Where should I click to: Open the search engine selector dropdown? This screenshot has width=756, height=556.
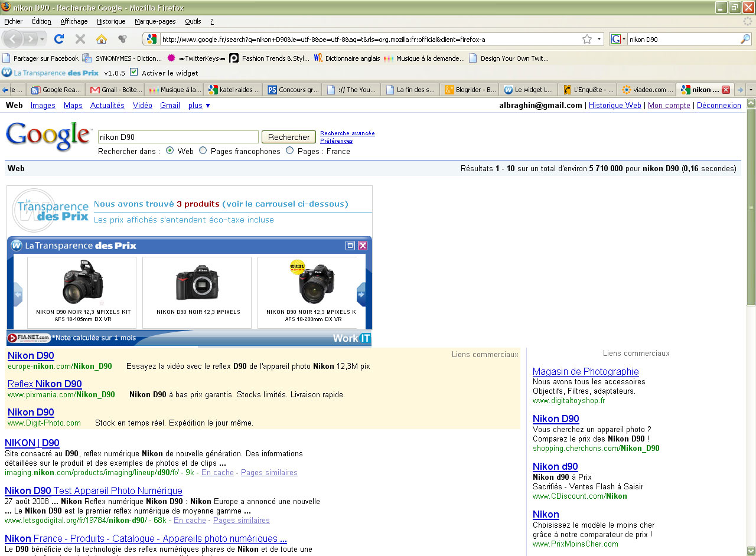point(618,39)
